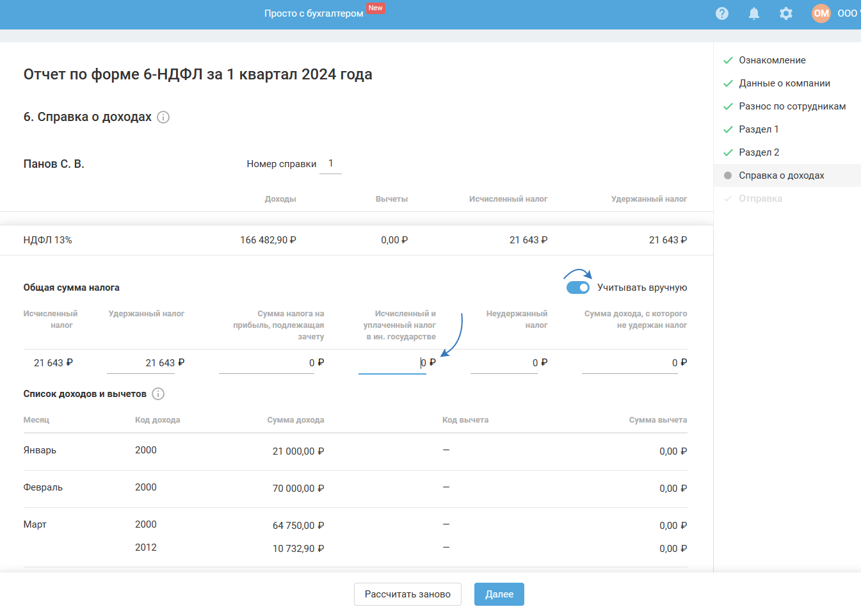The height and width of the screenshot is (616, 861).
Task: Go to Ознакомление step
Action: pos(772,60)
